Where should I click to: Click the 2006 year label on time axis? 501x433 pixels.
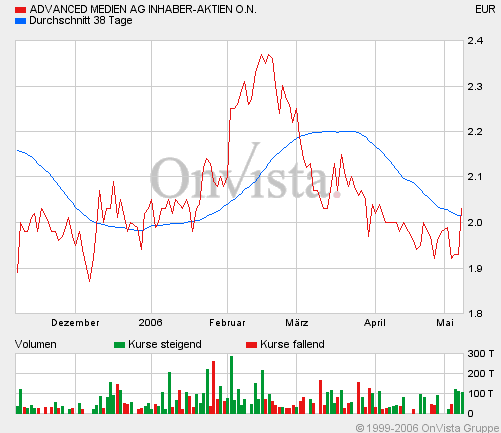click(150, 323)
